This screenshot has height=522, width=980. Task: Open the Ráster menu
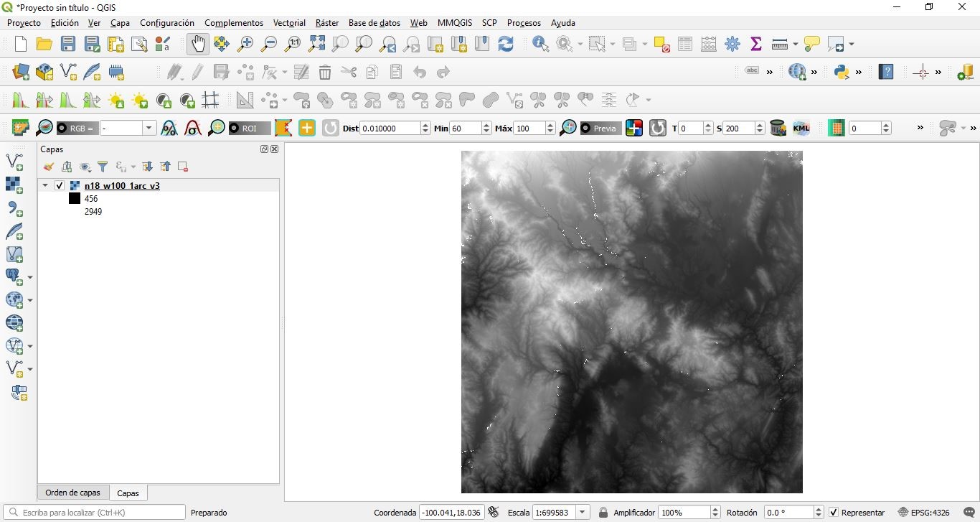(x=326, y=23)
